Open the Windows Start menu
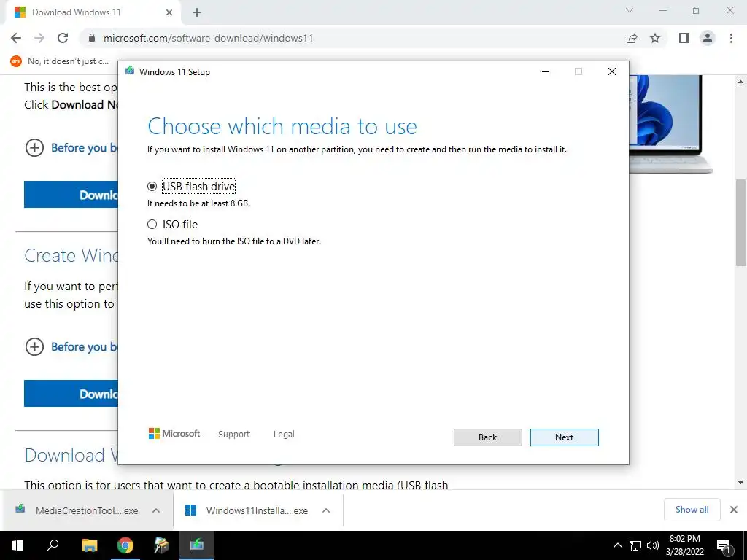Viewport: 747px width, 560px height. click(x=18, y=545)
